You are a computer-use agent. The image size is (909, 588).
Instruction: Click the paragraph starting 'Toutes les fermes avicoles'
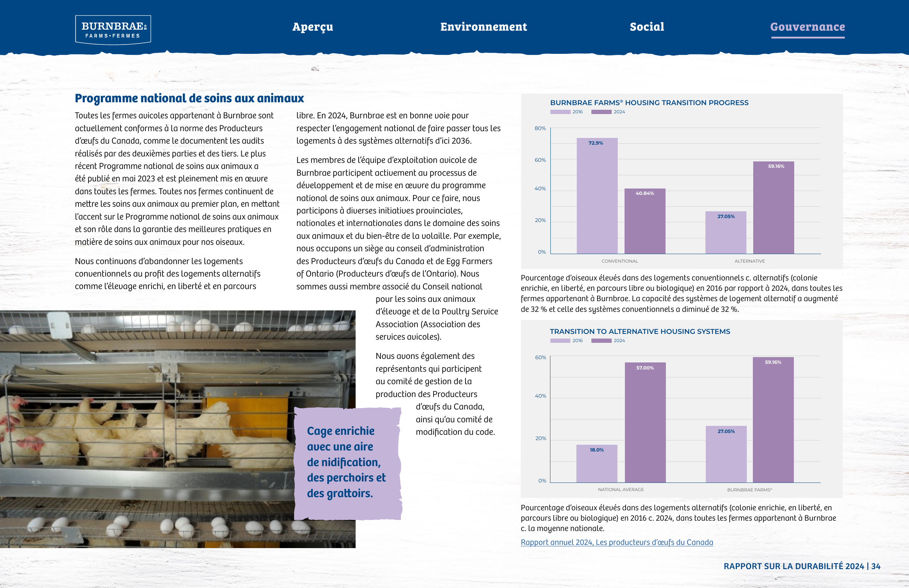(177, 179)
